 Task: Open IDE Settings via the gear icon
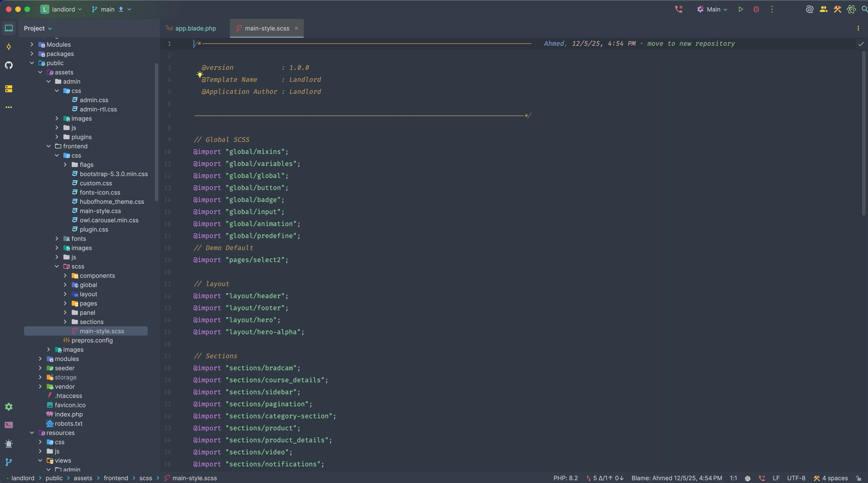point(8,407)
